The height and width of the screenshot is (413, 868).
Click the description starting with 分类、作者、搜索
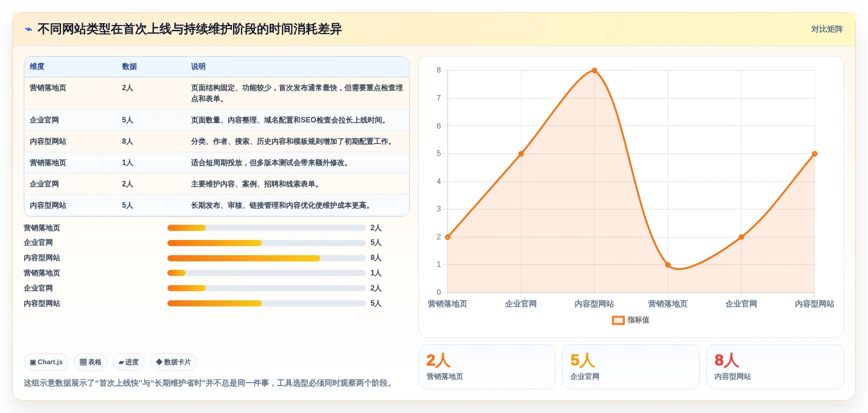(293, 141)
